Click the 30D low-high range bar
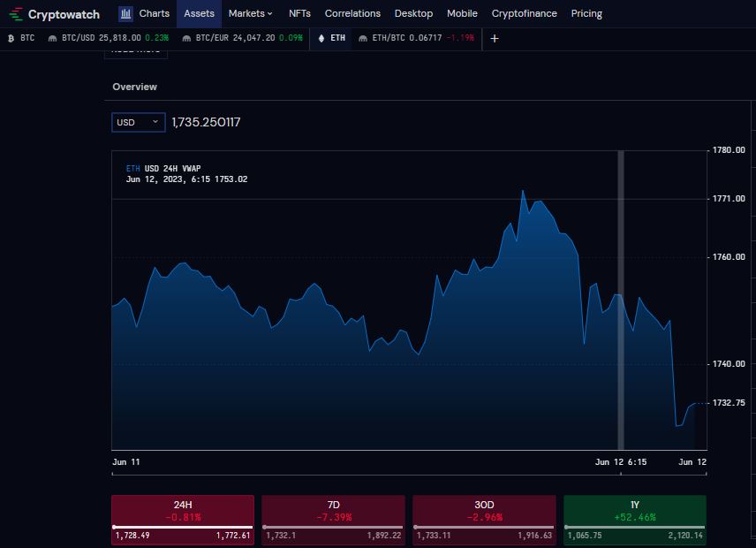Screen dimensions: 756x548 [484, 528]
